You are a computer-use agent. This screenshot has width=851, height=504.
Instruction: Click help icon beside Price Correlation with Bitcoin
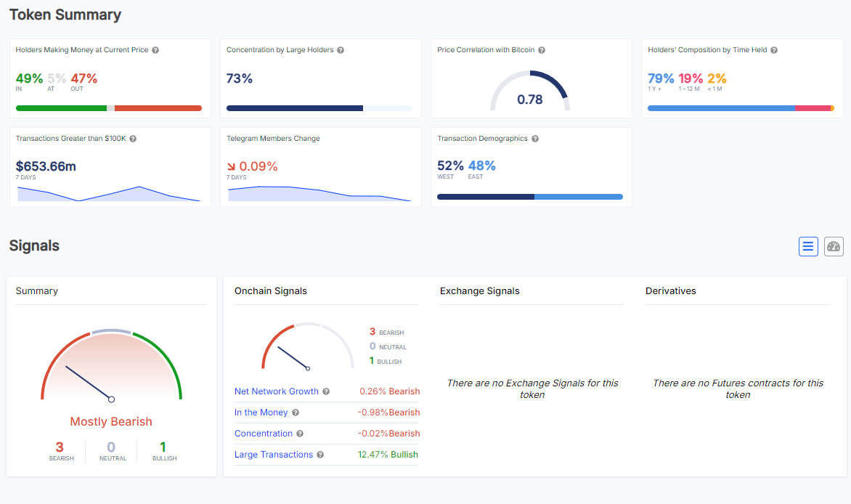point(542,50)
